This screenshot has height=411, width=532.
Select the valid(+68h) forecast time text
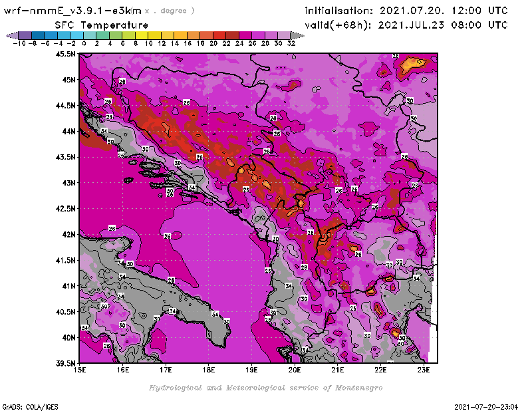[406, 25]
